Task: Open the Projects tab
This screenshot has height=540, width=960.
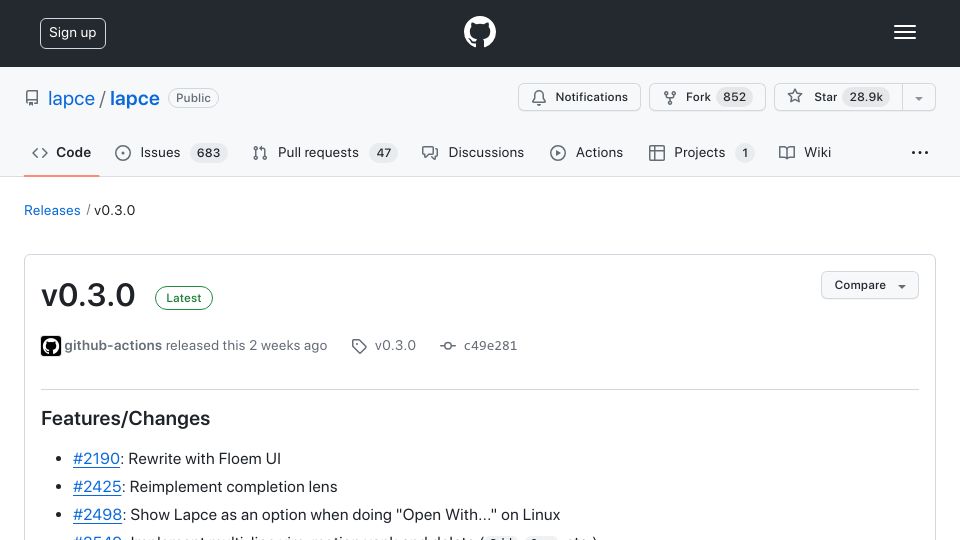Action: (x=700, y=152)
